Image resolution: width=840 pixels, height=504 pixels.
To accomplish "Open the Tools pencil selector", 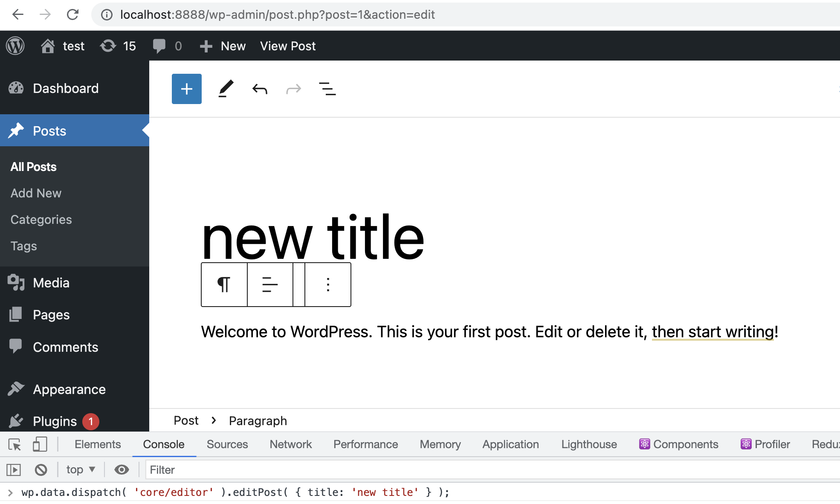I will pyautogui.click(x=226, y=89).
